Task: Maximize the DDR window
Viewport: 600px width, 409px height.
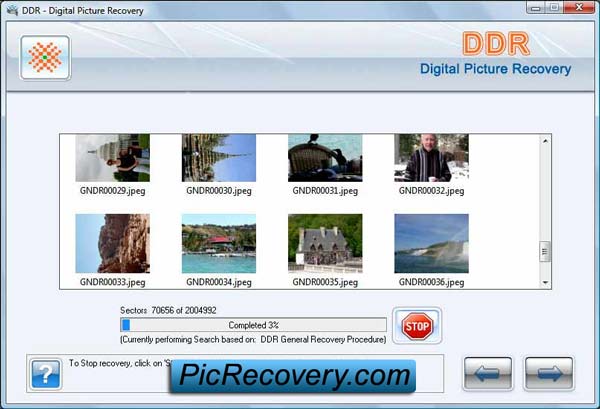Action: coord(554,8)
